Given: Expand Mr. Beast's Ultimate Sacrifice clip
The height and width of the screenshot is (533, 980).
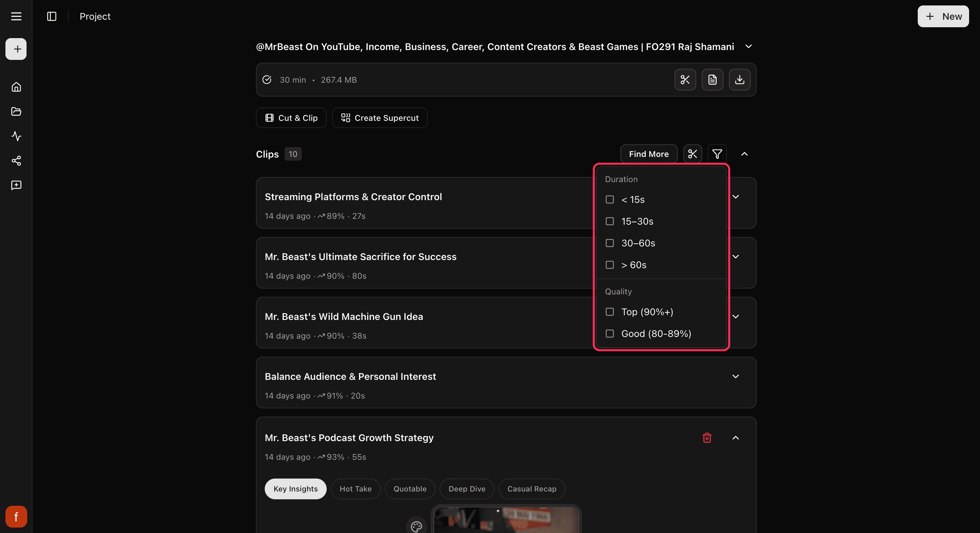Looking at the screenshot, I should 735,257.
